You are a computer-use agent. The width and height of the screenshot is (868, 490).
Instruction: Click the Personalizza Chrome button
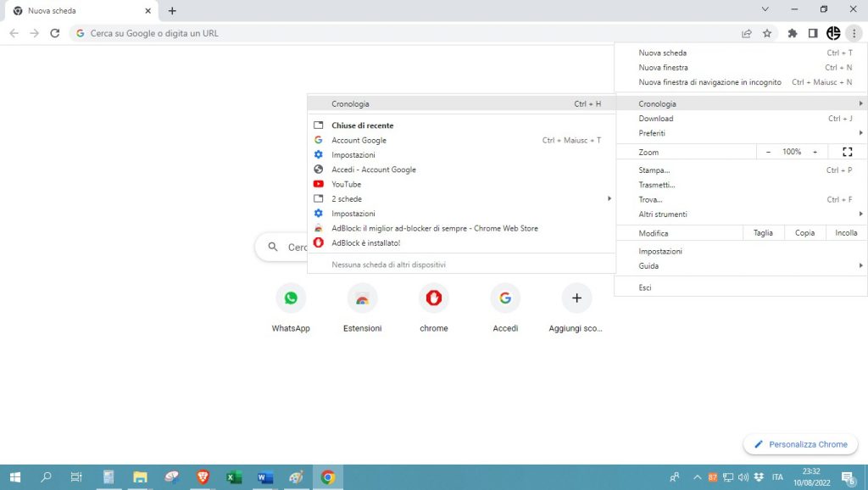coord(801,444)
